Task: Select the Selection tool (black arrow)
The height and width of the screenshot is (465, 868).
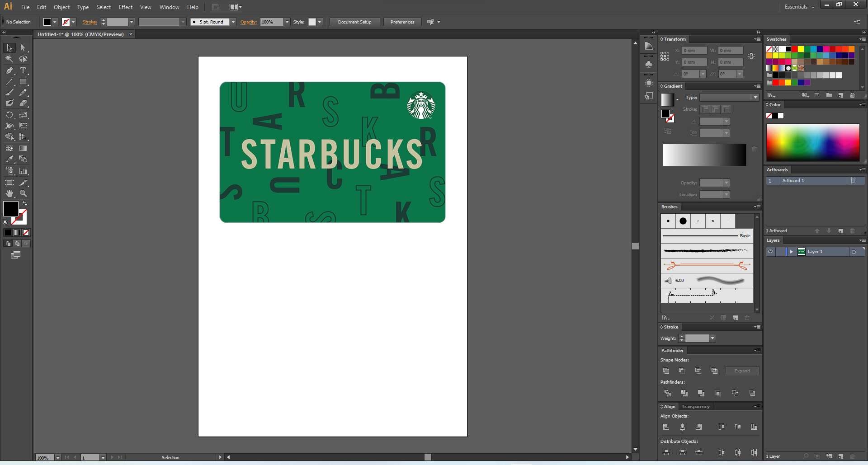Action: pyautogui.click(x=9, y=48)
